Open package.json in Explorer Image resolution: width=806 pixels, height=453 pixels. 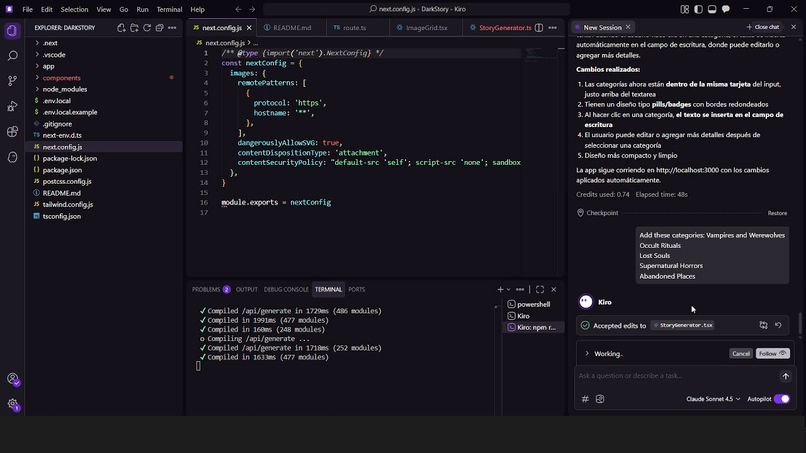pyautogui.click(x=62, y=170)
